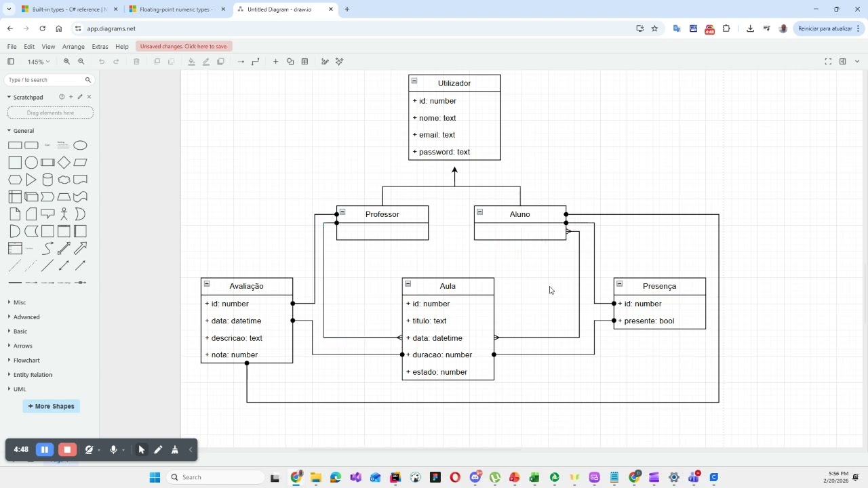Collapse the Presença class box
The image size is (868, 488).
tap(620, 284)
